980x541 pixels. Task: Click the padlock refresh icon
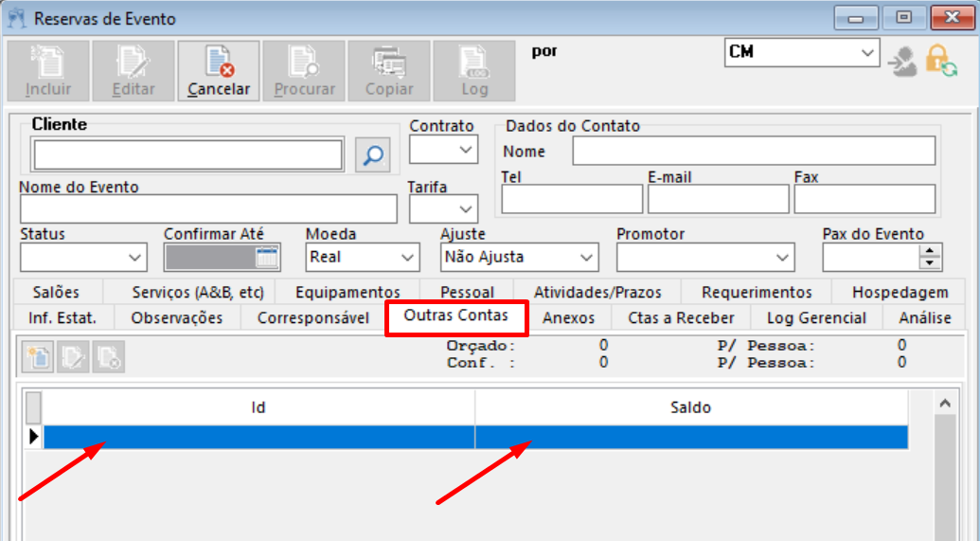coord(940,61)
